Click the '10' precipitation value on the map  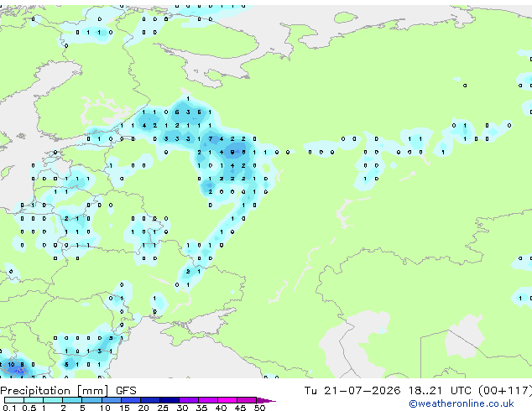11,365
